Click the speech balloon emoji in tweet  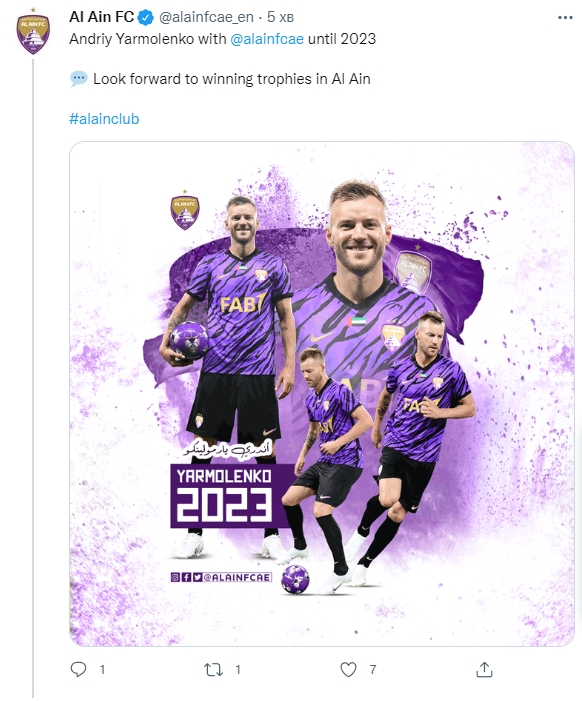(x=79, y=79)
